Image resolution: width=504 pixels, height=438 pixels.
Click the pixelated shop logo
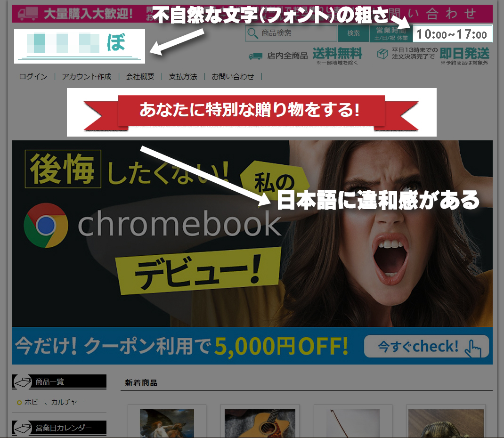coord(80,46)
